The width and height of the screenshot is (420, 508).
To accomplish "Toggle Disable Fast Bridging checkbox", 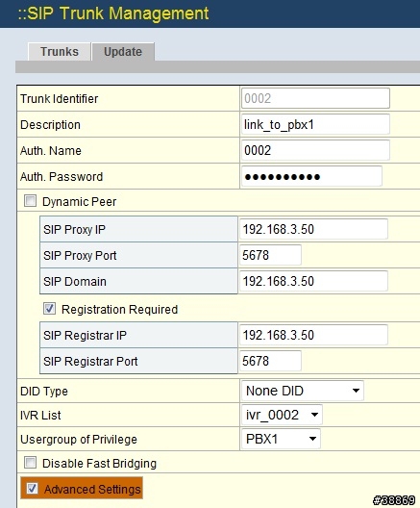I will coord(30,463).
